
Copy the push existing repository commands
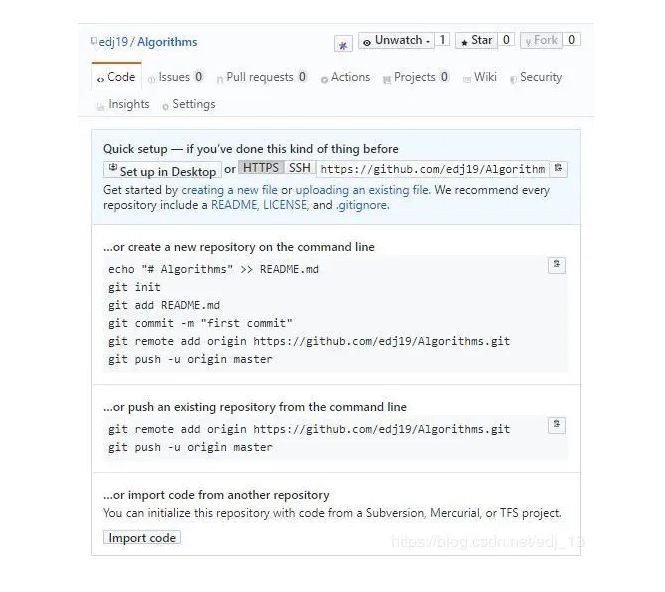tap(557, 425)
